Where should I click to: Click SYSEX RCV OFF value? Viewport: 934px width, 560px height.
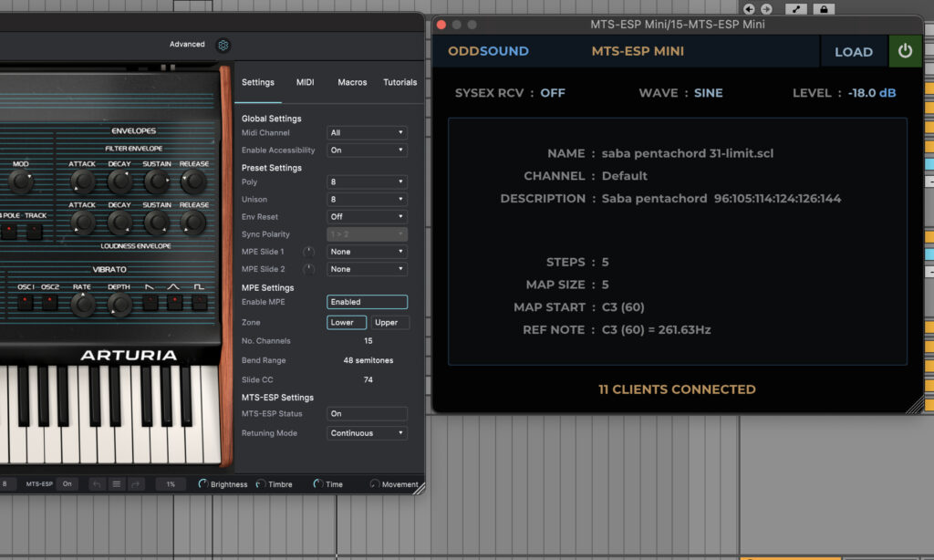552,93
